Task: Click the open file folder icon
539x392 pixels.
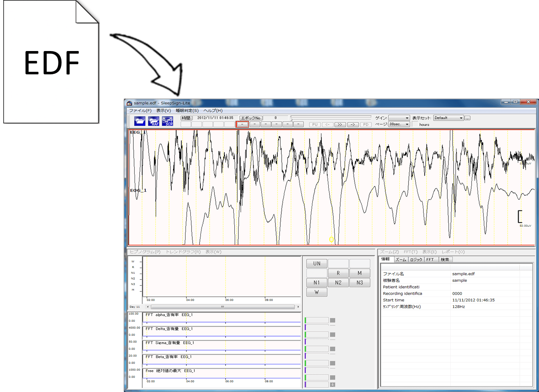Action: (x=139, y=121)
